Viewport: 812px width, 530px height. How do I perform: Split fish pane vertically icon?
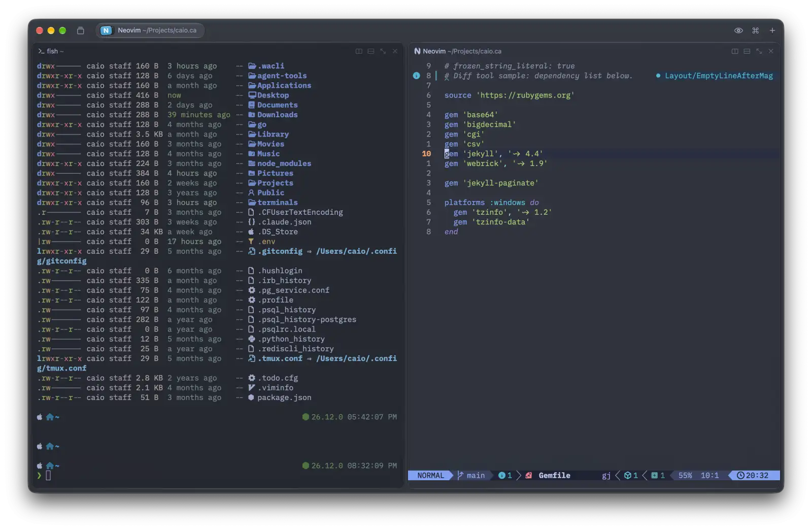359,51
